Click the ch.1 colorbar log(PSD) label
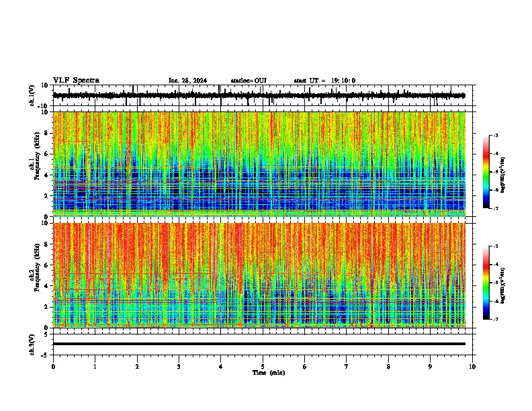Viewport: 532px width, 411px height. point(503,175)
